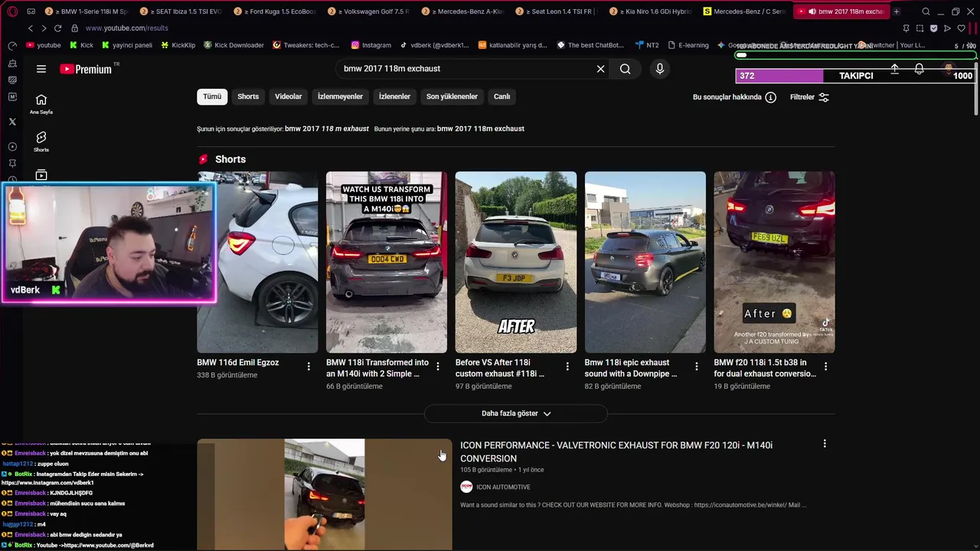
Task: Search instead for bmw 2017 118m exchaust
Action: point(481,129)
